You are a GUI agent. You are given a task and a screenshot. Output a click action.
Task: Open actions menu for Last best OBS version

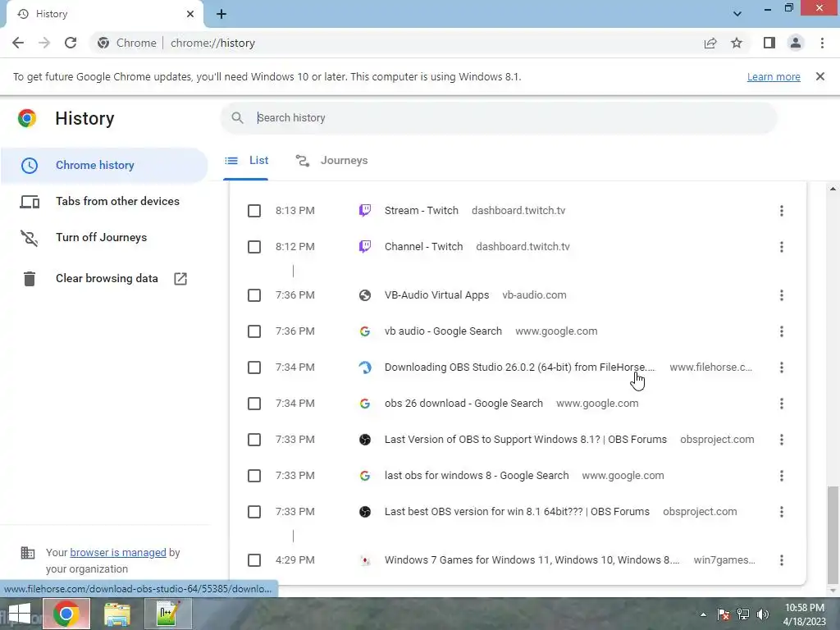tap(782, 512)
